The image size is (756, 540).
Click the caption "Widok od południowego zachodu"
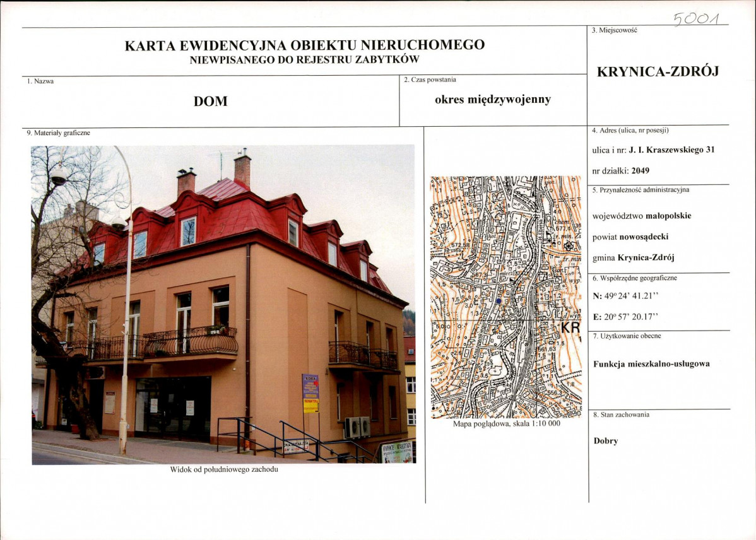pyautogui.click(x=224, y=469)
